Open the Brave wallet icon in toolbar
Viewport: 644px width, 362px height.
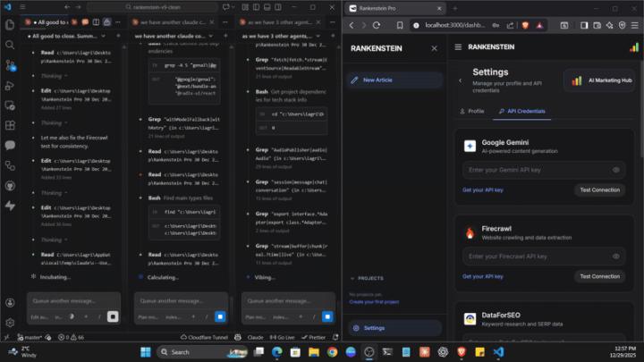[x=597, y=25]
